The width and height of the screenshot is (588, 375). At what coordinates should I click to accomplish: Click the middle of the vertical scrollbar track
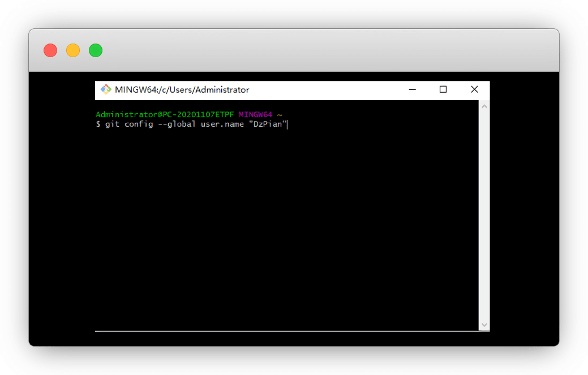(x=484, y=215)
